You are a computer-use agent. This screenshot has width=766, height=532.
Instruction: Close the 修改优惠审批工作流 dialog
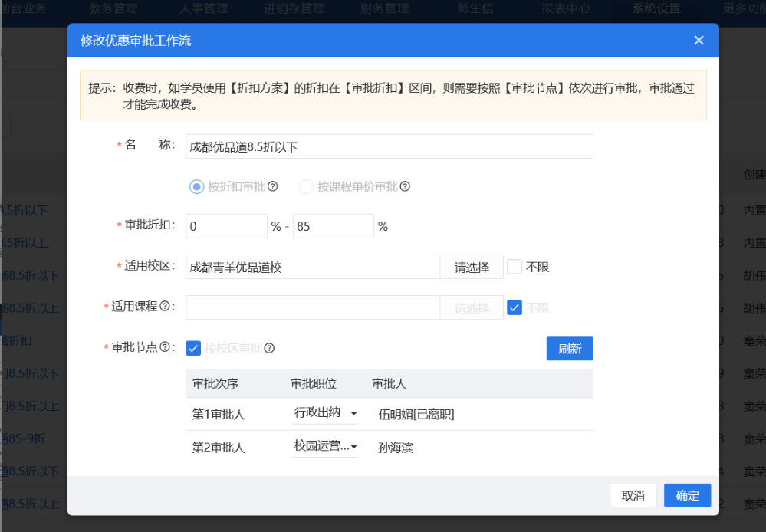tap(699, 41)
